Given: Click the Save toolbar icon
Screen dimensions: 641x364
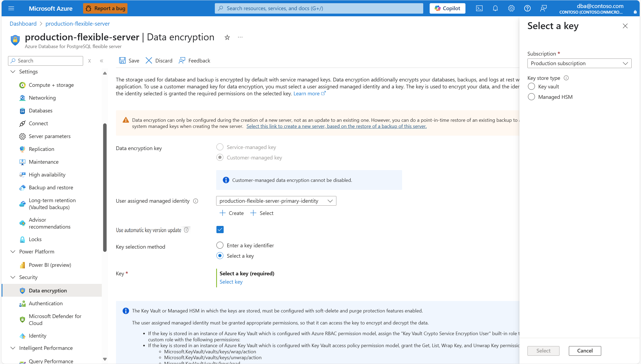Looking at the screenshot, I should [x=122, y=61].
